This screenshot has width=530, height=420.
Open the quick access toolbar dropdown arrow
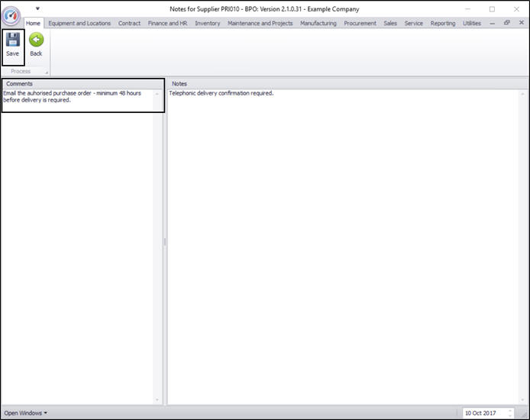[x=37, y=8]
